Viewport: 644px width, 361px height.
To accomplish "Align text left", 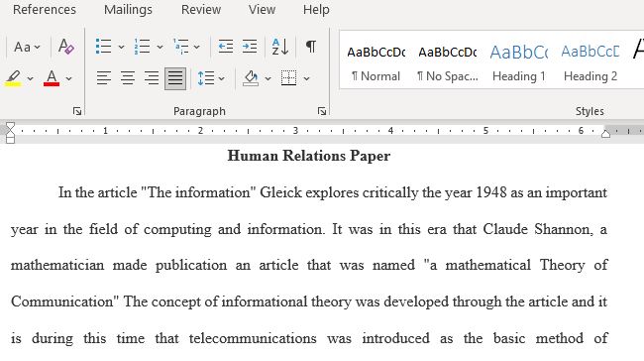I will pos(103,78).
